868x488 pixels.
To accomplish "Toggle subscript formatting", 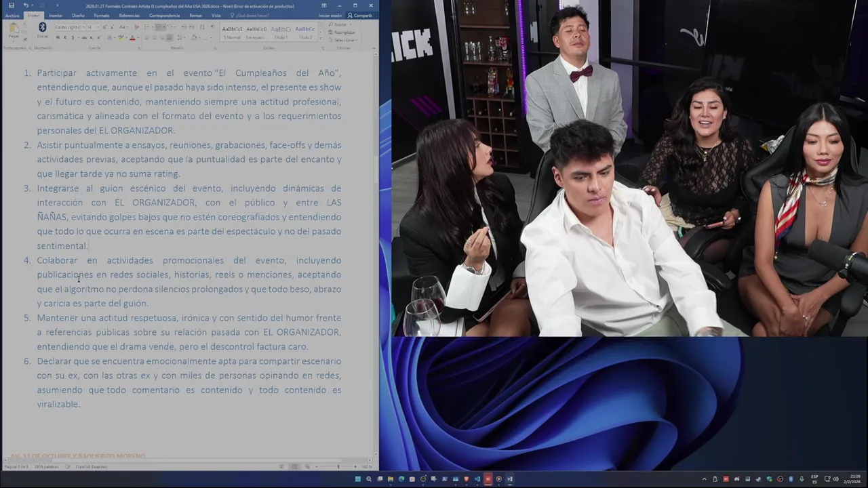I will point(92,37).
